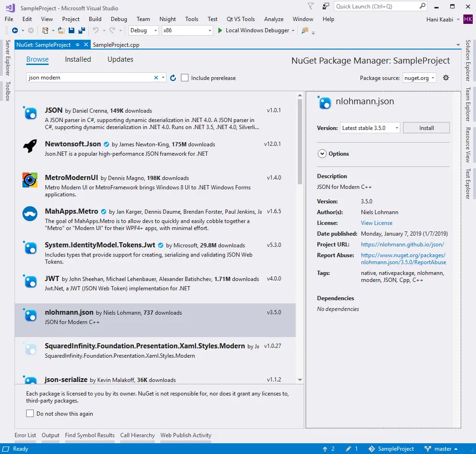
Task: Open the Nsight menu
Action: coord(167,19)
